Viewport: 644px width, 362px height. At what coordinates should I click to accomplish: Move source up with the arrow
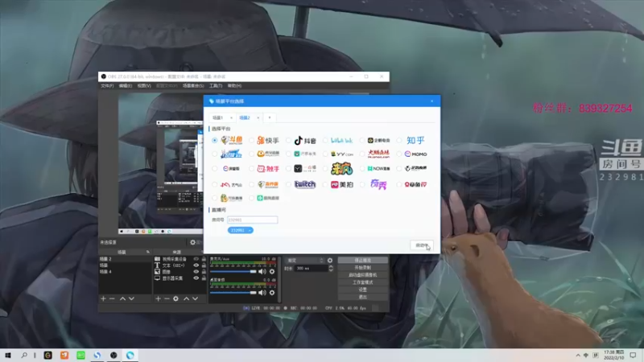pos(187,298)
